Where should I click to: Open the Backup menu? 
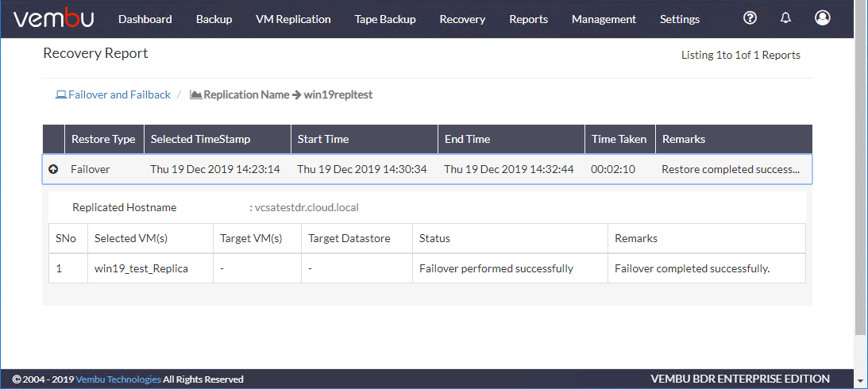pos(214,19)
